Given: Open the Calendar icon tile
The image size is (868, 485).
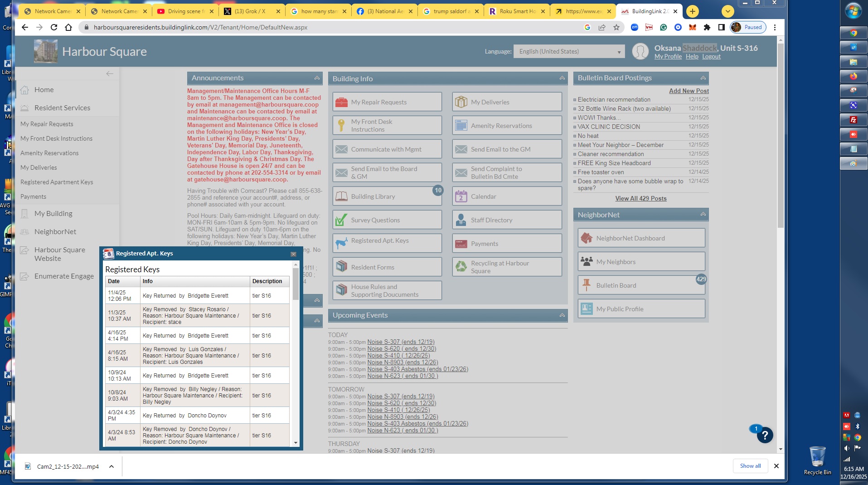Looking at the screenshot, I should coord(461,196).
